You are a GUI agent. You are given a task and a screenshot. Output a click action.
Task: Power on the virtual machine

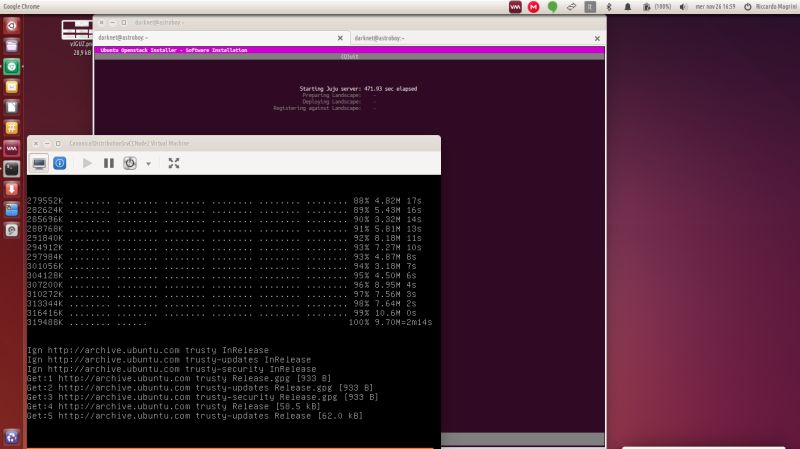pyautogui.click(x=87, y=163)
